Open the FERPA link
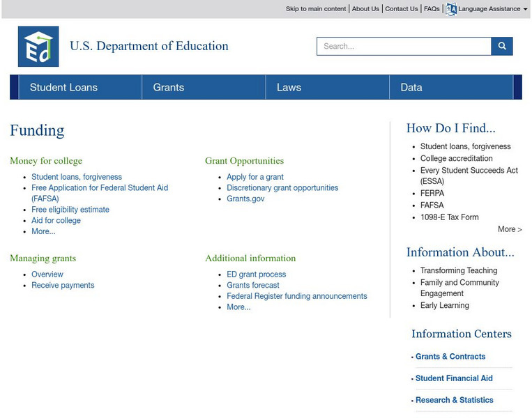This screenshot has height=418, width=532. (432, 193)
